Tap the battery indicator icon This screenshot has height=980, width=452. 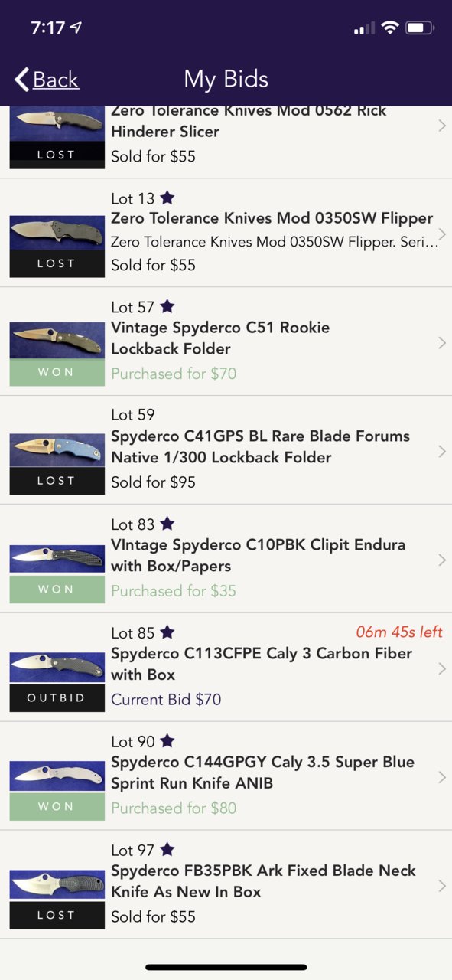coord(420,28)
